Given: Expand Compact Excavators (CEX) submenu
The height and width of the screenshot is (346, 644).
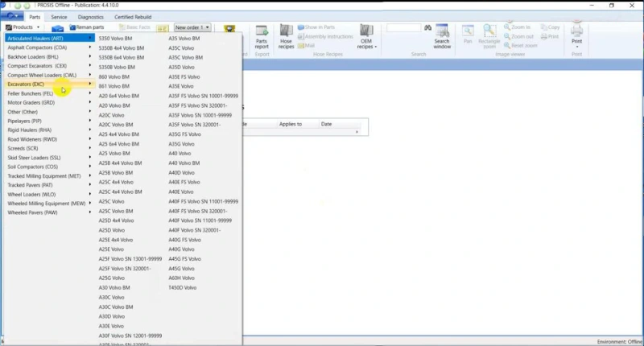Looking at the screenshot, I should click(50, 66).
